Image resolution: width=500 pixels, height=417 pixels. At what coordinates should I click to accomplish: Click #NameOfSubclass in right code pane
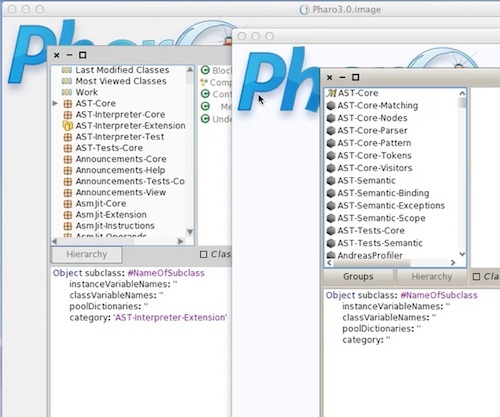[x=439, y=295]
